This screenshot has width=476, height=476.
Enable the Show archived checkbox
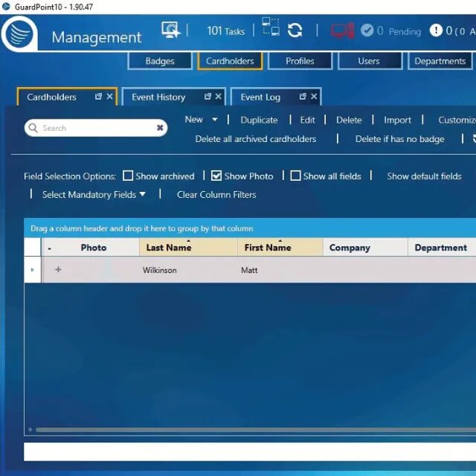click(128, 176)
